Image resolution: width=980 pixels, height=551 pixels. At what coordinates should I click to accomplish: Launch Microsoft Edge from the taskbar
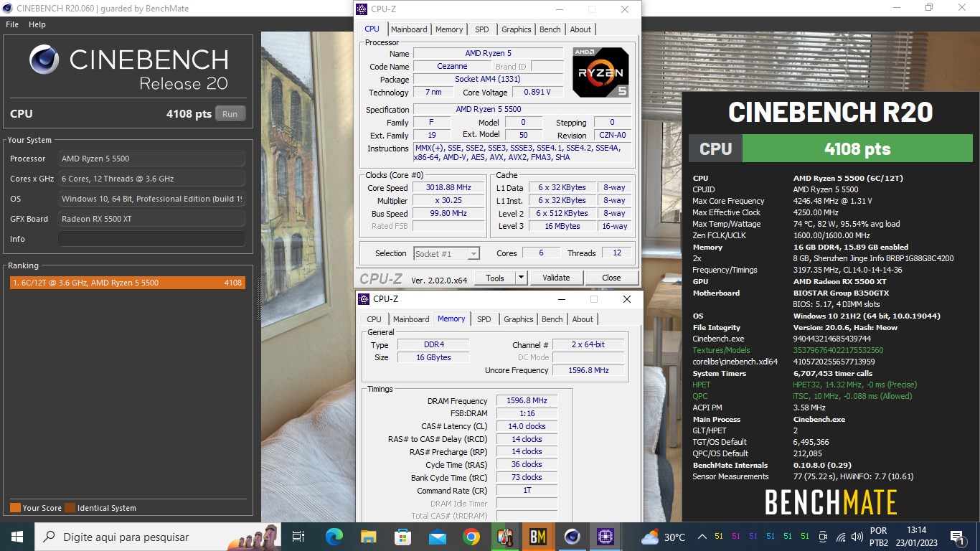pos(334,537)
